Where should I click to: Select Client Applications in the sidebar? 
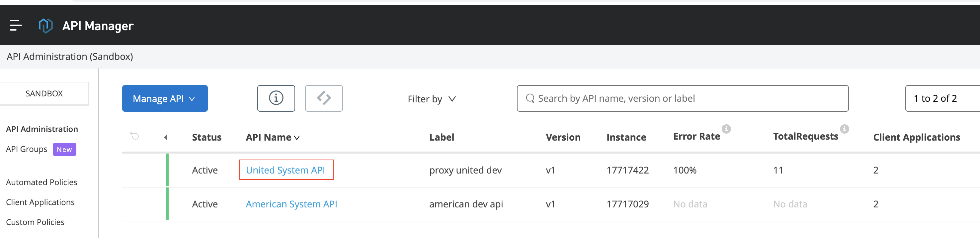pos(40,202)
